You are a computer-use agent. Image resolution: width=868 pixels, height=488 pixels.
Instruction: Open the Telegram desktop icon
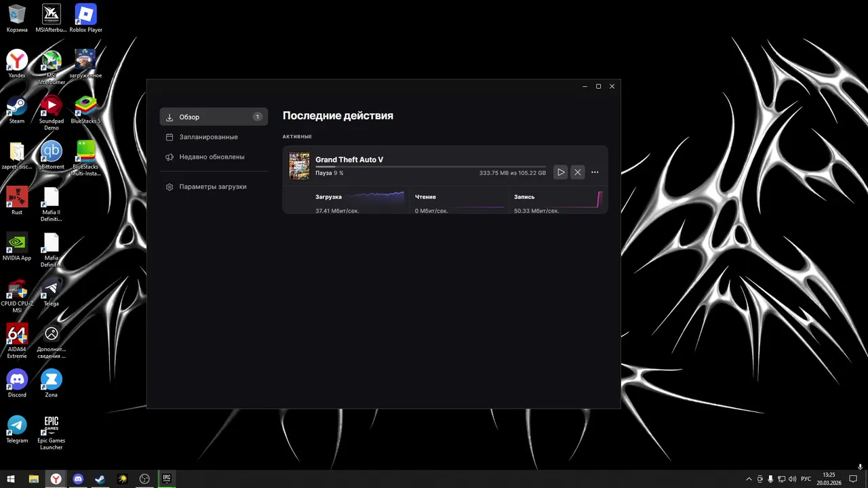click(x=17, y=429)
